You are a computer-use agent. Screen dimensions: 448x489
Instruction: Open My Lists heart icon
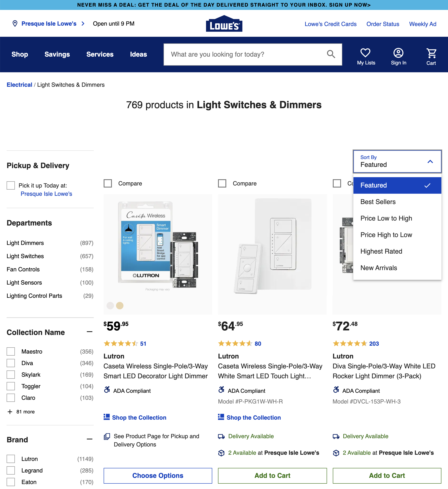(x=366, y=52)
